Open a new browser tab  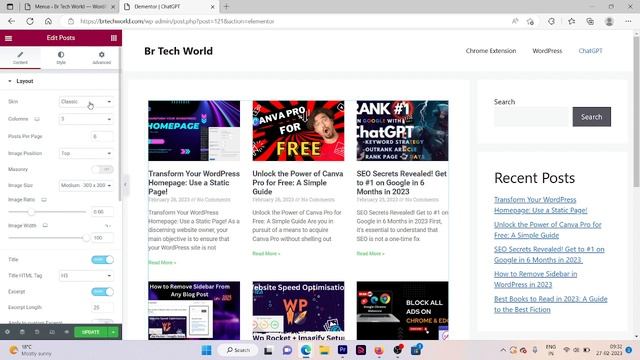226,7
